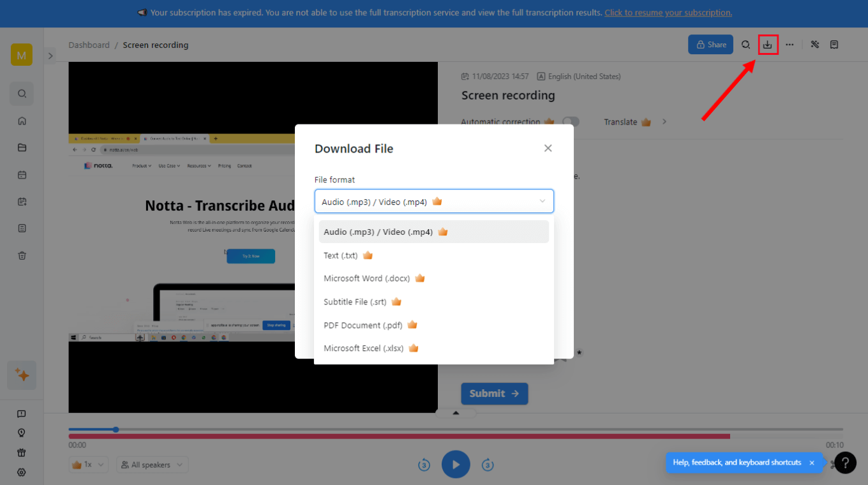Image resolution: width=868 pixels, height=485 pixels.
Task: Go to Dashboard breadcrumb link
Action: (x=89, y=45)
